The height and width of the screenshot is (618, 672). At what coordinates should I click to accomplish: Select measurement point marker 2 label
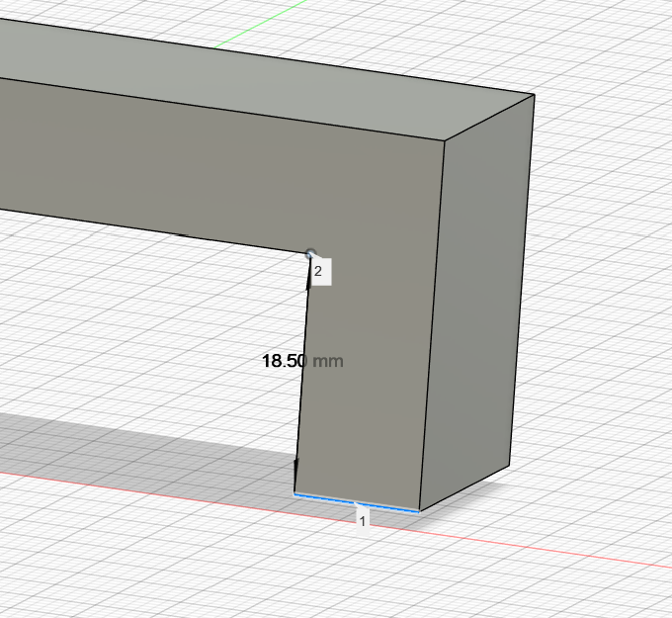click(320, 272)
